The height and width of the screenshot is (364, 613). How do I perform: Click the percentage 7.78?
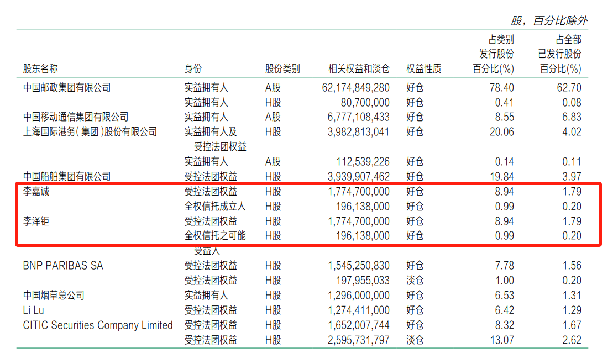tap(504, 266)
